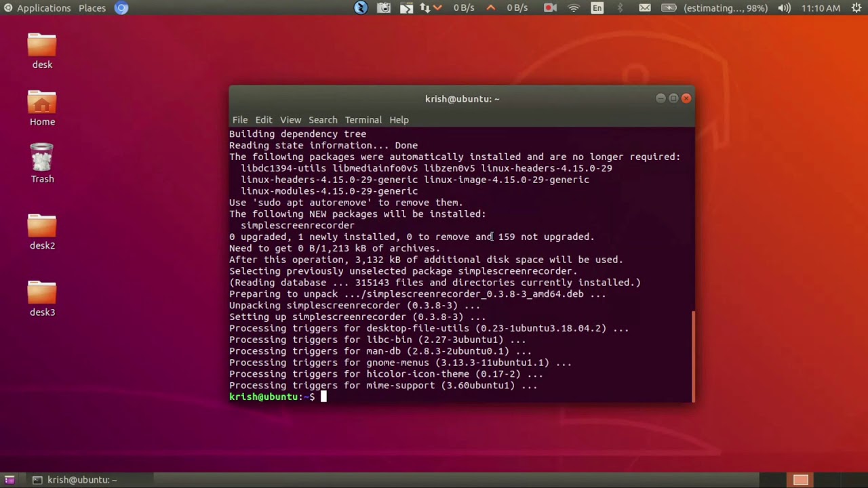The image size is (868, 488).
Task: Open the terminal File menu
Action: (x=240, y=120)
